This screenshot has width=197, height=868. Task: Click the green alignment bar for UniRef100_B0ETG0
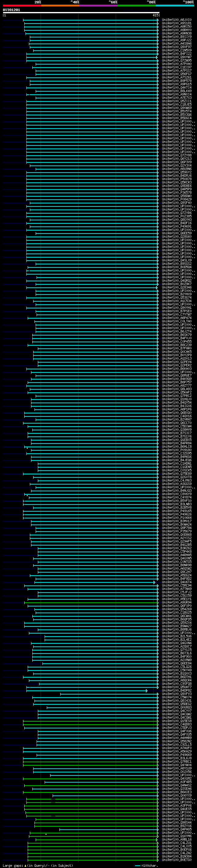[93, 860]
